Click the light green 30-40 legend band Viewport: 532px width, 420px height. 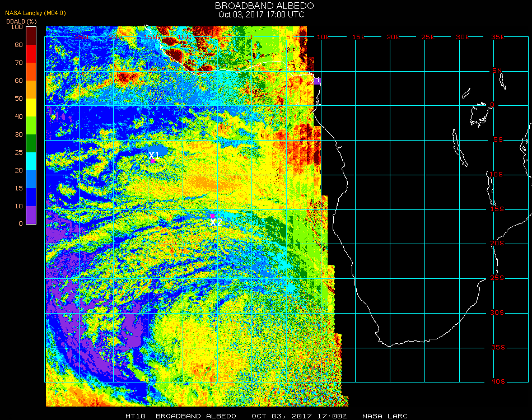pos(31,125)
